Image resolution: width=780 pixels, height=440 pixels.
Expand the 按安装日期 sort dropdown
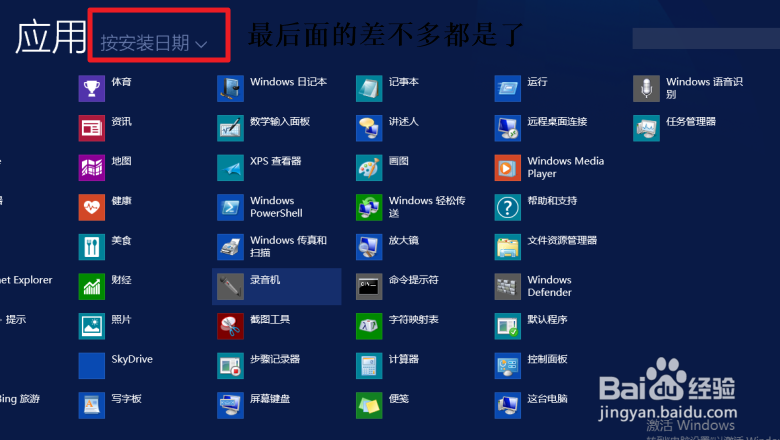154,43
